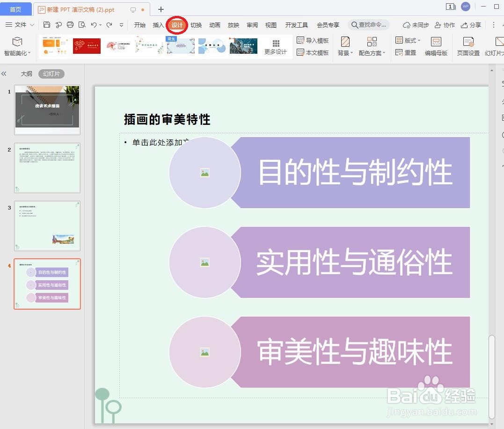Open the 视图 (View) ribbon tab
The height and width of the screenshot is (429, 504).
270,25
